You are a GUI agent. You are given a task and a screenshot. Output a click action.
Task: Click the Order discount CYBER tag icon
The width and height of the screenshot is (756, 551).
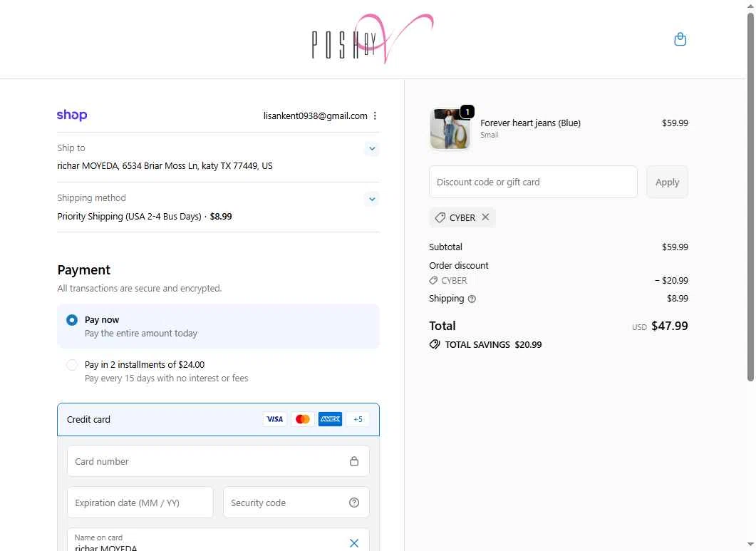433,280
